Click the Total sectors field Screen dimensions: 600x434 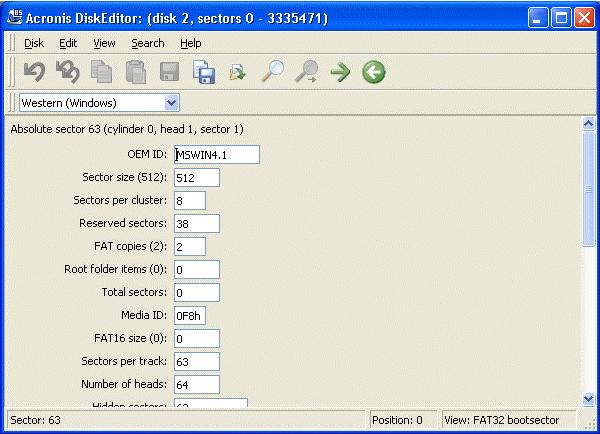(197, 292)
